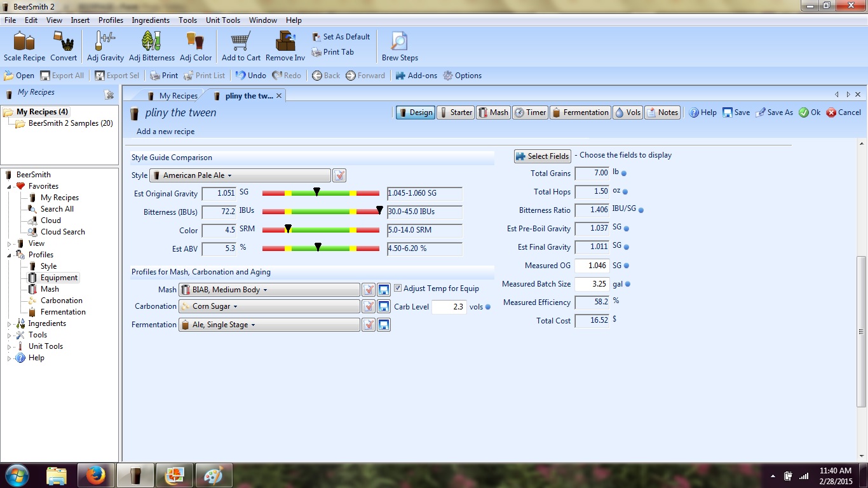Toggle Adjust Temp for Equip checkbox
868x488 pixels.
[x=398, y=288]
